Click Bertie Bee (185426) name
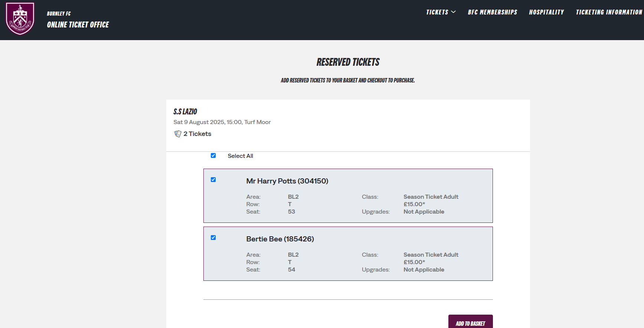Viewport: 644px width, 328px height. point(280,239)
